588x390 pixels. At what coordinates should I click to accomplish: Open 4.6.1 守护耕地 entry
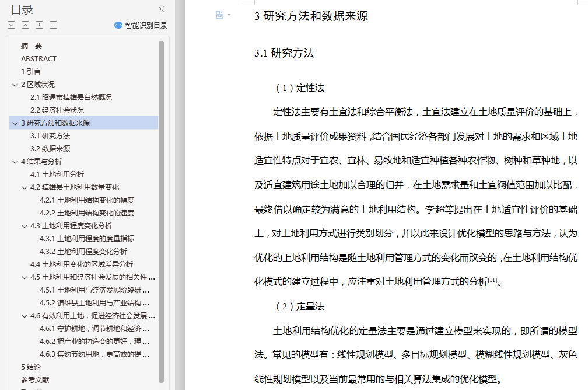point(94,329)
